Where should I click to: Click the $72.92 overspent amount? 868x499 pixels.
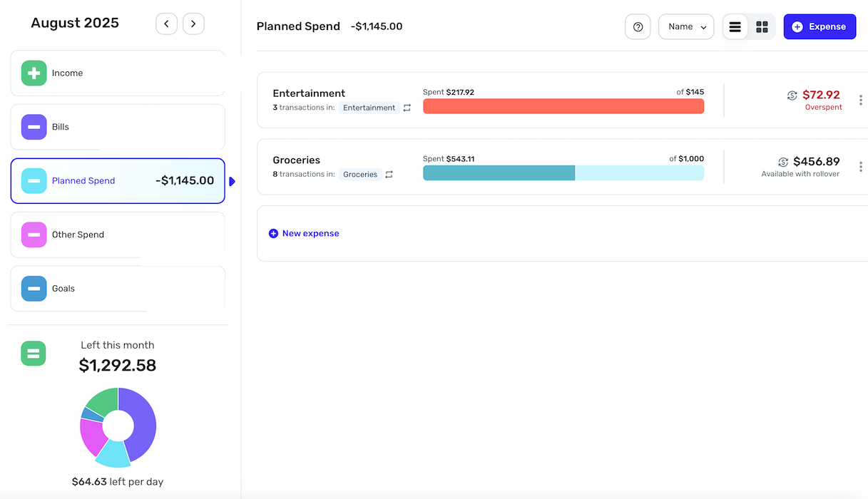[821, 95]
